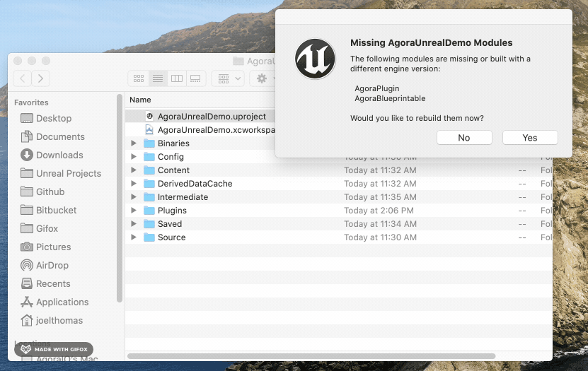The width and height of the screenshot is (588, 371).
Task: Open Unreal Projects sidebar folder
Action: [61, 173]
